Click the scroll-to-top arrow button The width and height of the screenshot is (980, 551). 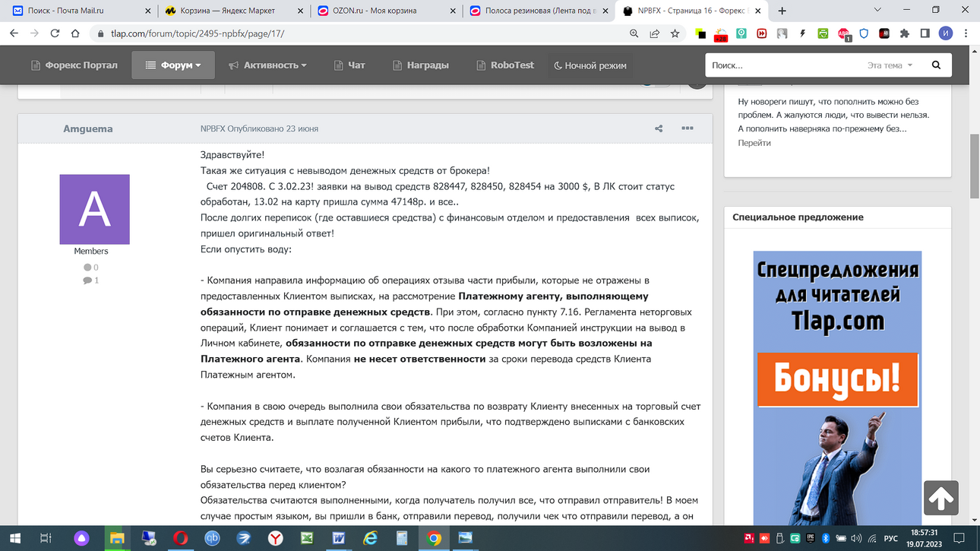click(x=940, y=499)
